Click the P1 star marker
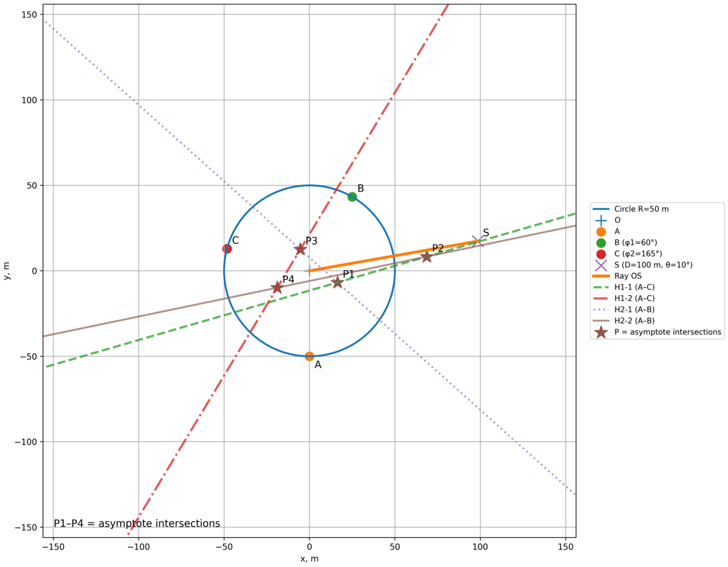 tap(337, 283)
